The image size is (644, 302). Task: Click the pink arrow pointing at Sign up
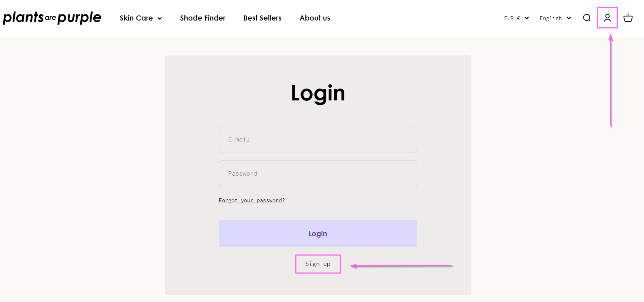tap(401, 266)
